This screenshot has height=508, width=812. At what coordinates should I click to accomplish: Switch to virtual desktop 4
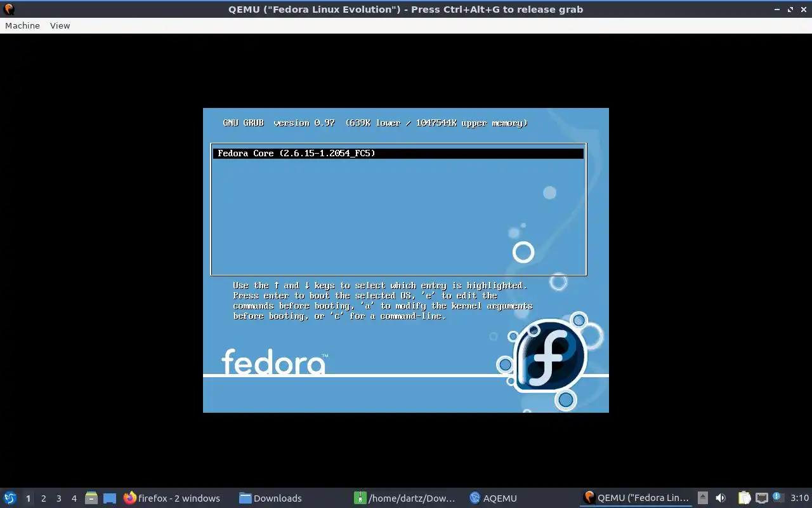(x=74, y=498)
